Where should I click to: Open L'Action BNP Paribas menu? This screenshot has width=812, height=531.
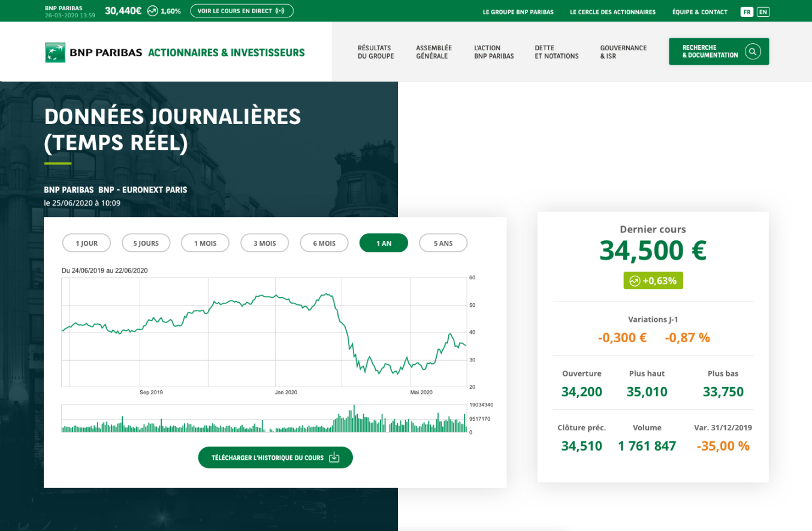(494, 52)
